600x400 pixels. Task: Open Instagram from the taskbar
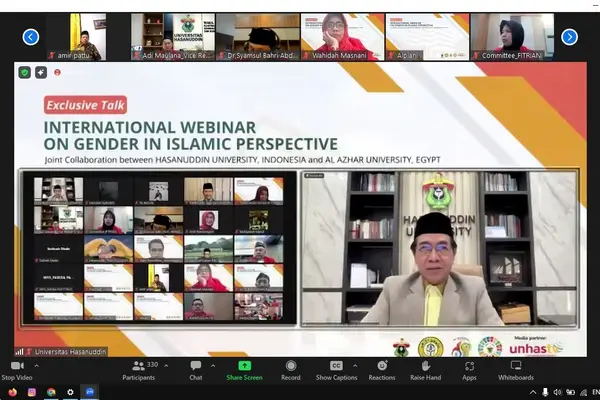tap(32, 392)
